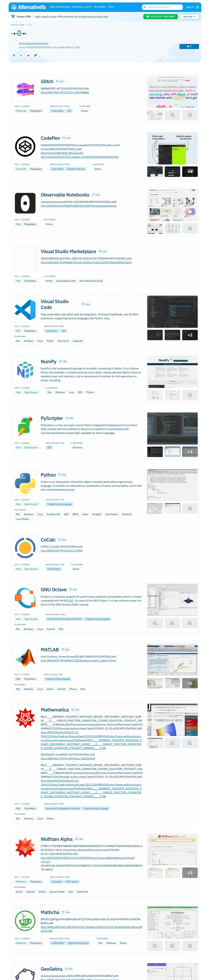Open the CoCalc circular logo

25,548
